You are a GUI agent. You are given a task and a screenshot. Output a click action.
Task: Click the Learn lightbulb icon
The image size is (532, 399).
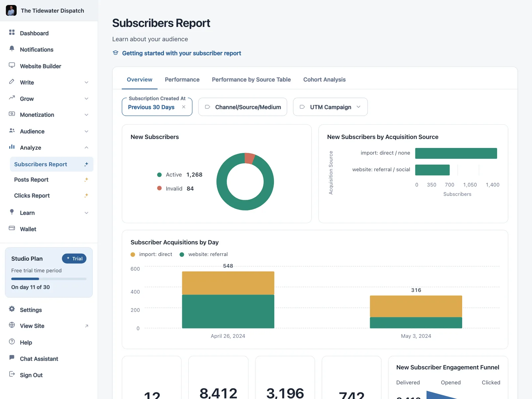[x=12, y=212]
